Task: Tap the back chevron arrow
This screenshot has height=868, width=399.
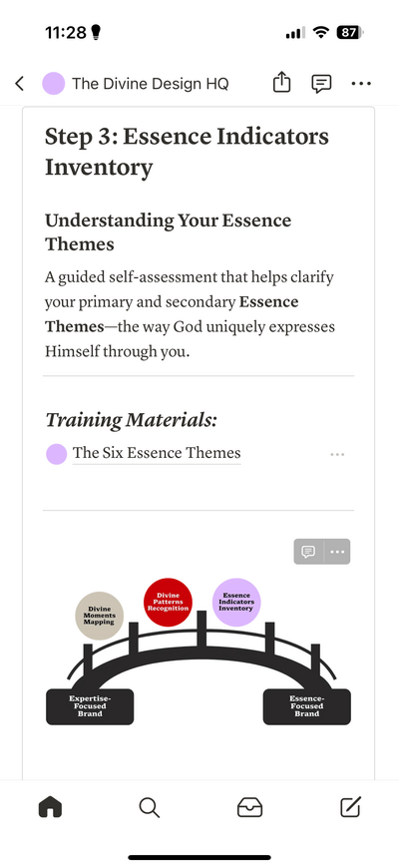Action: click(x=19, y=84)
